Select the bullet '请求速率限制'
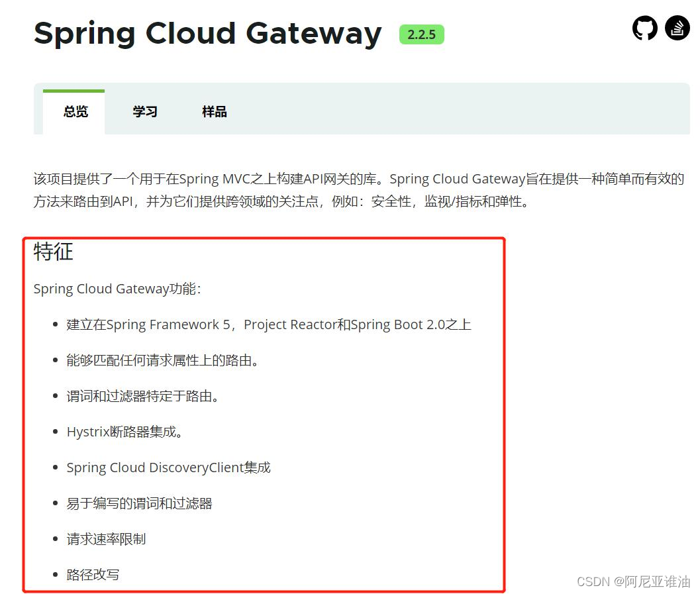 [106, 539]
